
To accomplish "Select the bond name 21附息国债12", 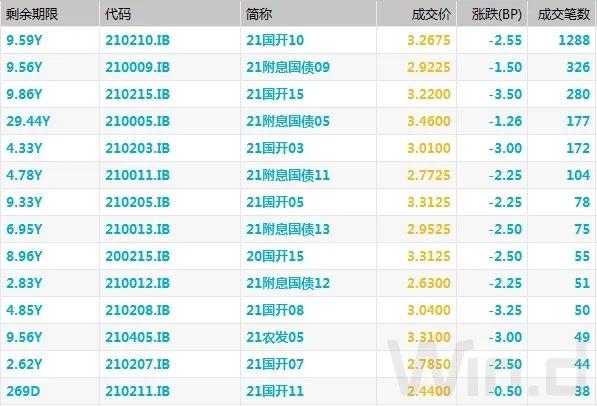I will (288, 284).
